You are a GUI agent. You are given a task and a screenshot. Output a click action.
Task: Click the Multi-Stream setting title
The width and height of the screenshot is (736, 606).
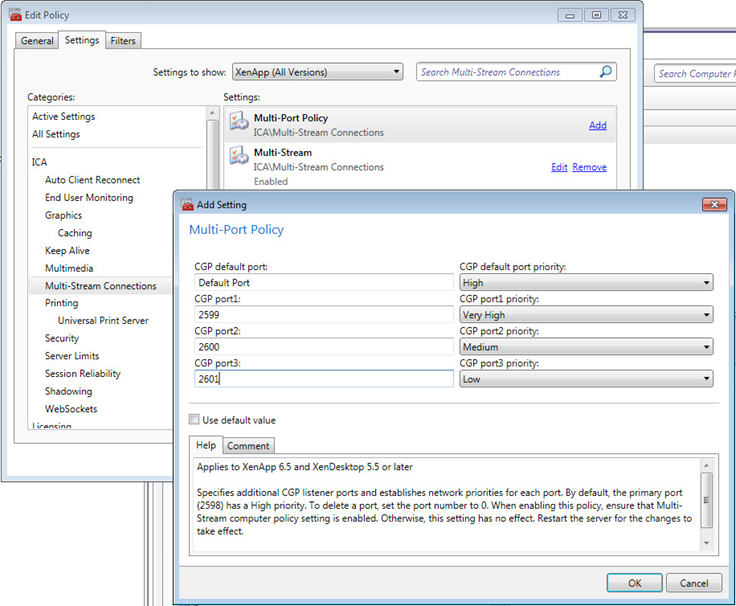pyautogui.click(x=283, y=153)
